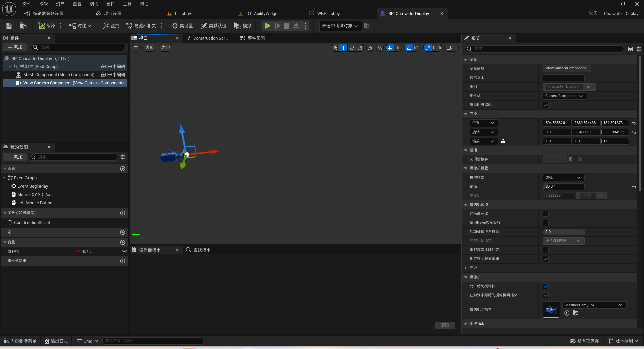Open the 文件 menu

(27, 4)
